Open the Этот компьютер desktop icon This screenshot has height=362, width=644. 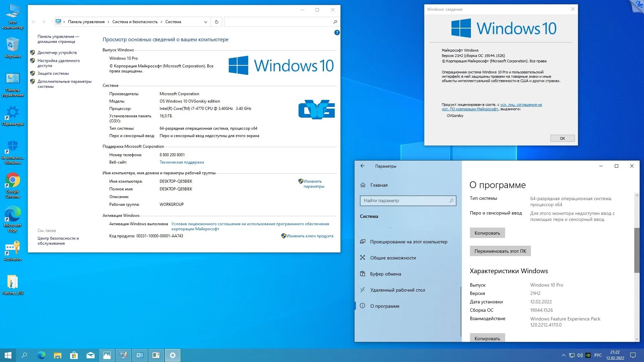12,16
